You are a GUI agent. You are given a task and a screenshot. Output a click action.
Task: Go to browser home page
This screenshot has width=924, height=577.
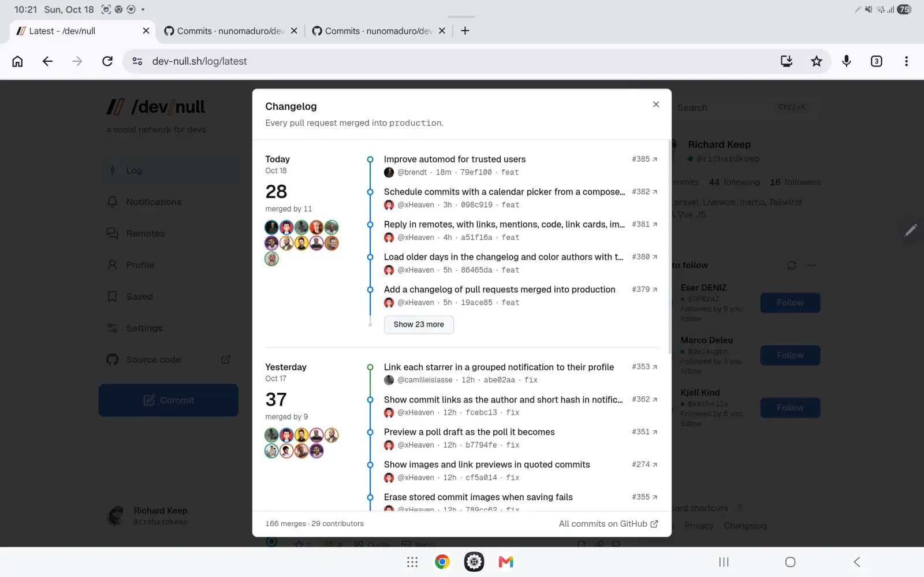coord(17,61)
